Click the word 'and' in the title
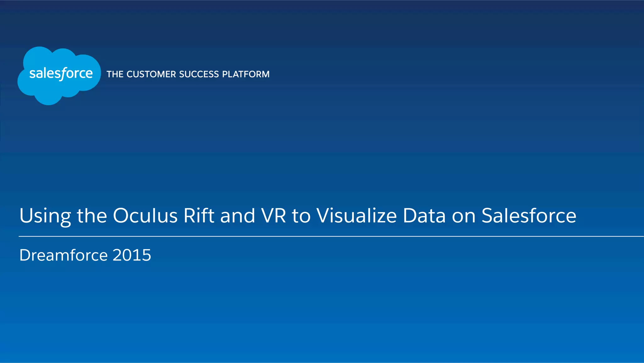644x363 pixels. click(x=237, y=216)
